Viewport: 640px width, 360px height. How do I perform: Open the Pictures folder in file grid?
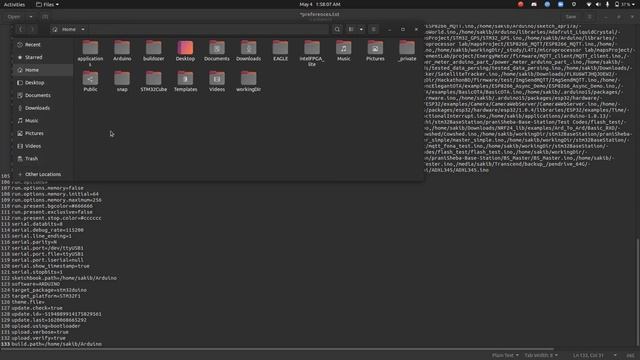(x=375, y=51)
